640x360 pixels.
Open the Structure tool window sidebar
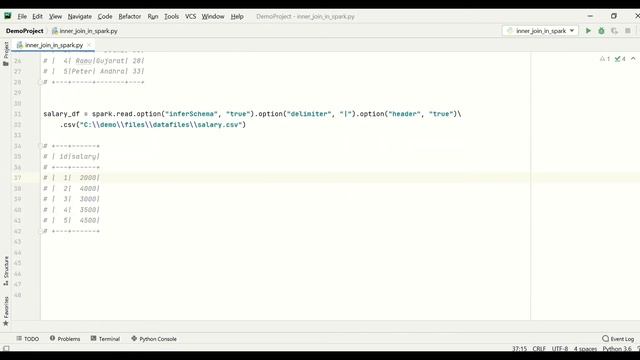(6, 271)
